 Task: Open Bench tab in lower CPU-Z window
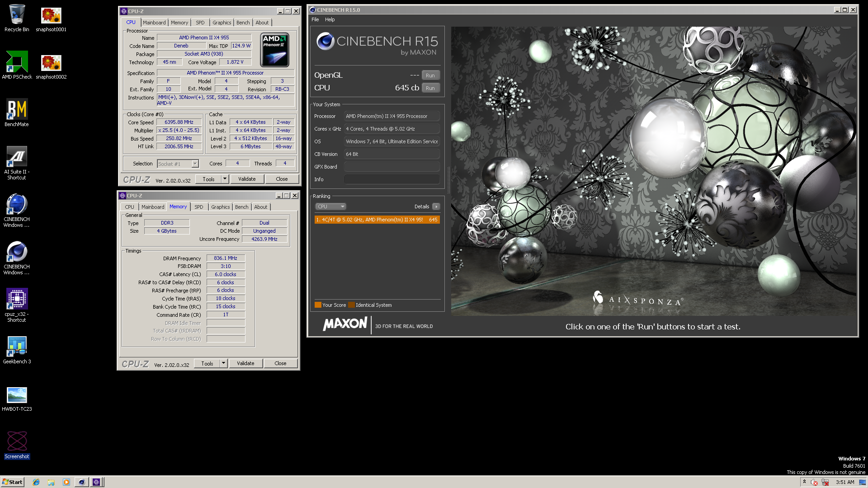pos(242,207)
